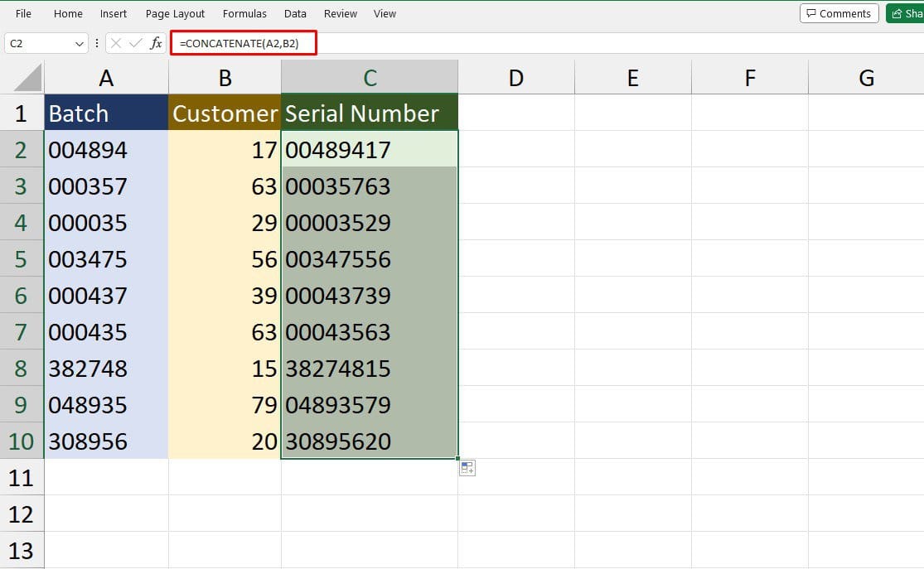The image size is (924, 569).
Task: Click the Comments button
Action: [839, 13]
